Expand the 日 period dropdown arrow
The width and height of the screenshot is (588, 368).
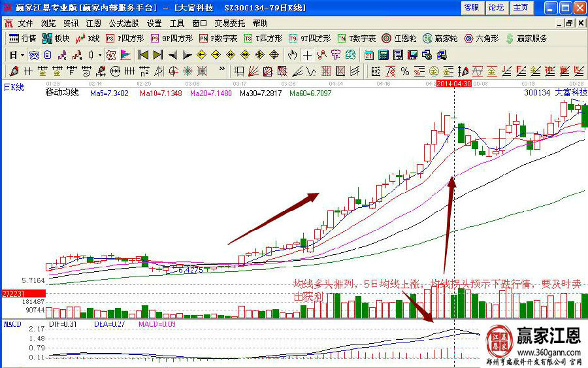click(22, 55)
